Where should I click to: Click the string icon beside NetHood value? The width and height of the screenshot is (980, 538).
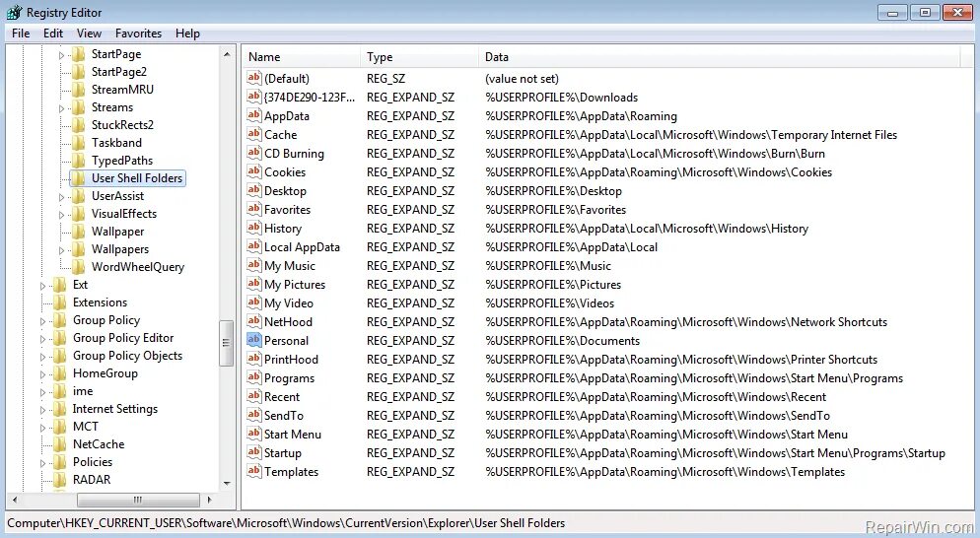coord(253,321)
